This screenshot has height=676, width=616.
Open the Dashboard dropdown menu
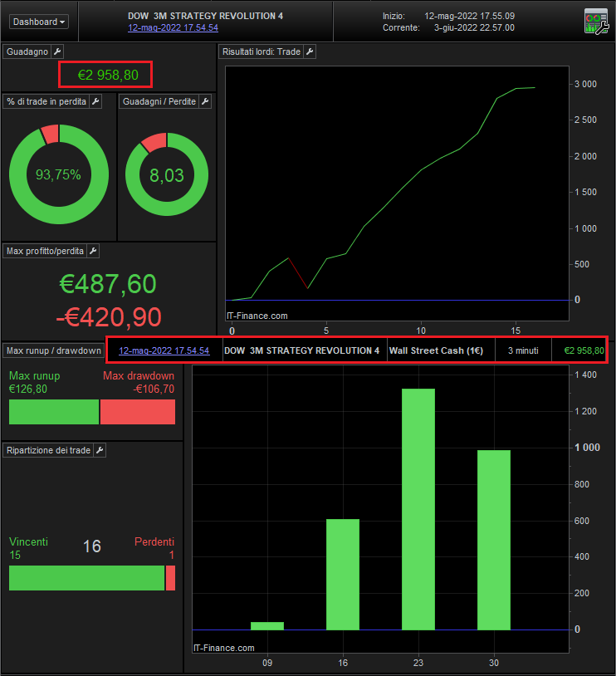pos(39,22)
